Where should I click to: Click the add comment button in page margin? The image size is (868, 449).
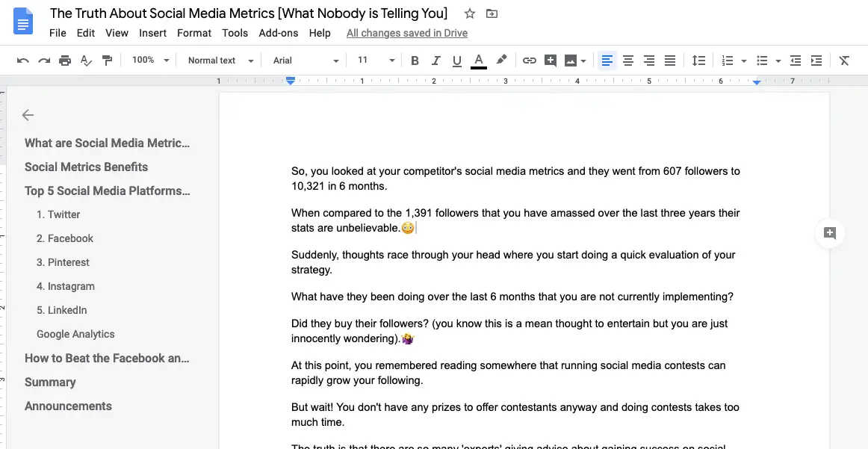[x=830, y=233]
